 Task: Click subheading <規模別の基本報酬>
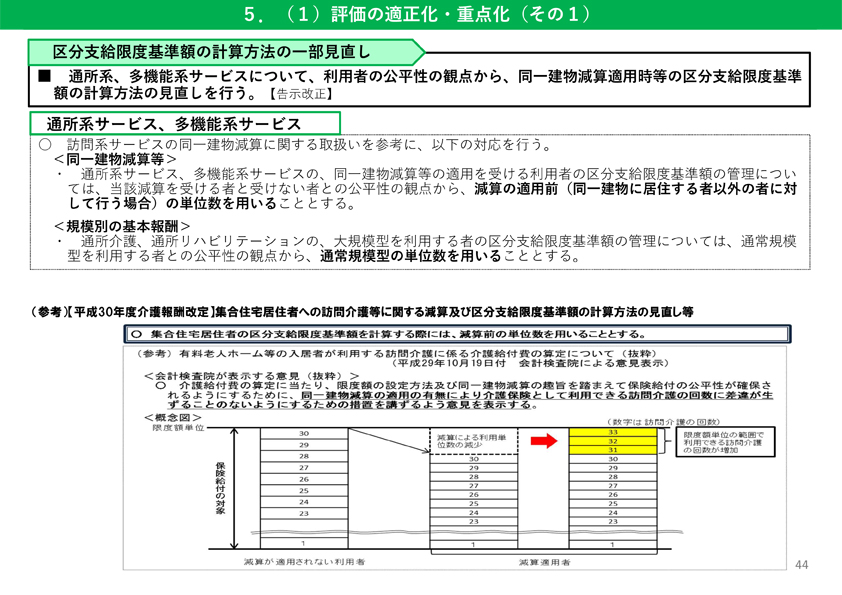click(121, 226)
